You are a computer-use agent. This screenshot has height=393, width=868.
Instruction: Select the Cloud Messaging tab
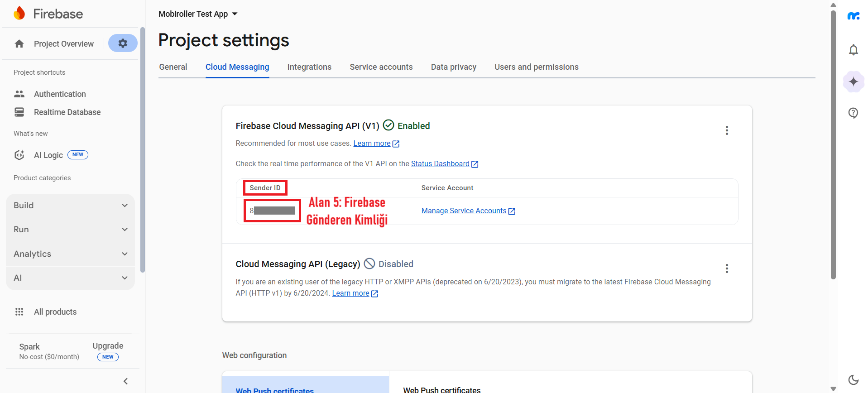[237, 67]
